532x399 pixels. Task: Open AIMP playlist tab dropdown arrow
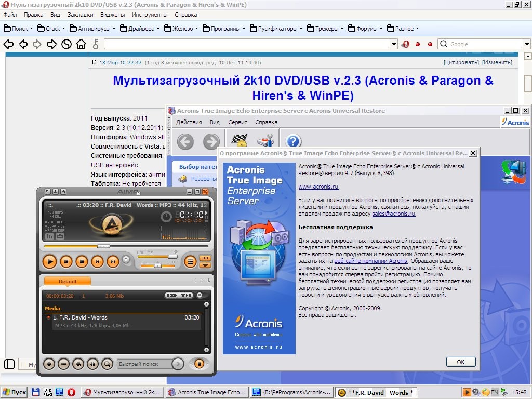point(209,281)
